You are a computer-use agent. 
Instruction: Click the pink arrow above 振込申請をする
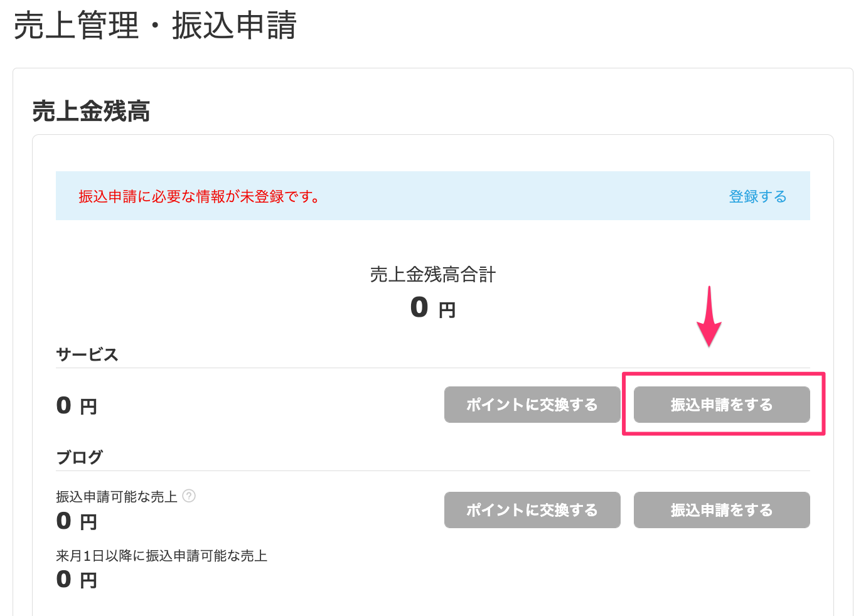click(x=709, y=317)
